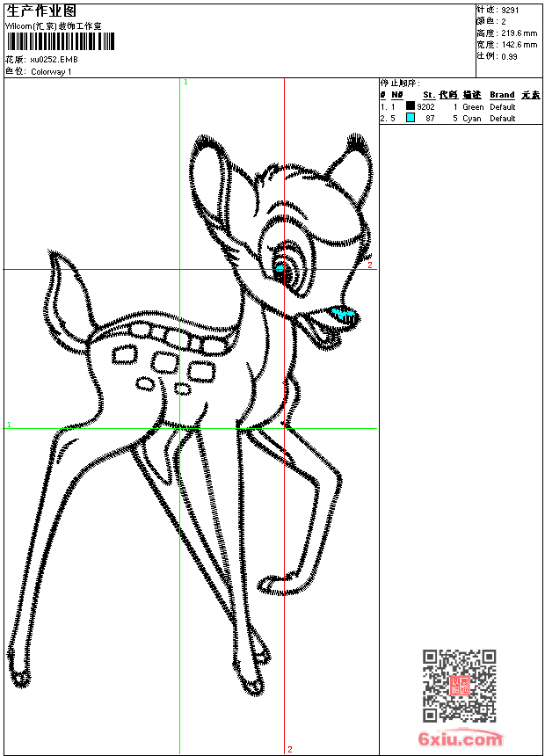545x756 pixels.
Task: Click the 'N#' column header
Action: [x=397, y=95]
